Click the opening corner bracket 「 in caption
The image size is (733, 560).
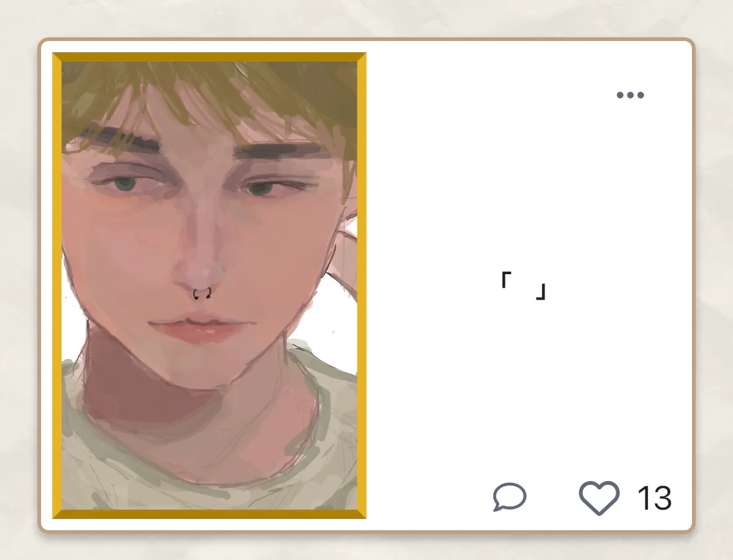coord(506,280)
